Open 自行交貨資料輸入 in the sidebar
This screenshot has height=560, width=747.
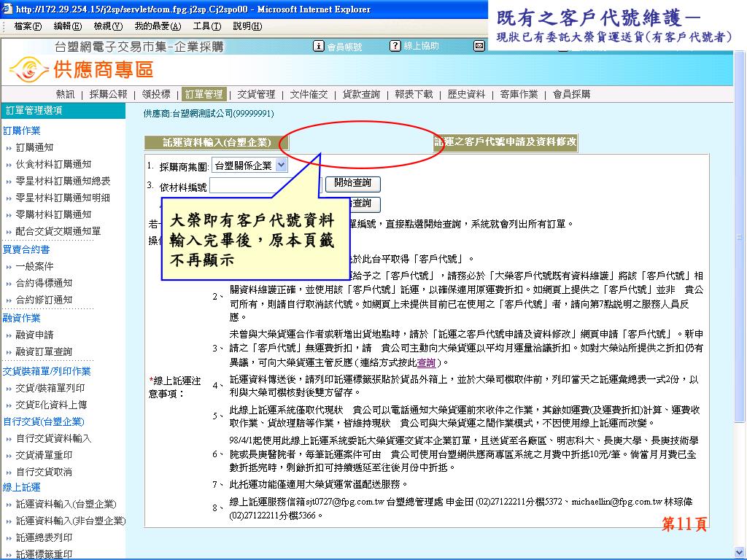point(53,438)
